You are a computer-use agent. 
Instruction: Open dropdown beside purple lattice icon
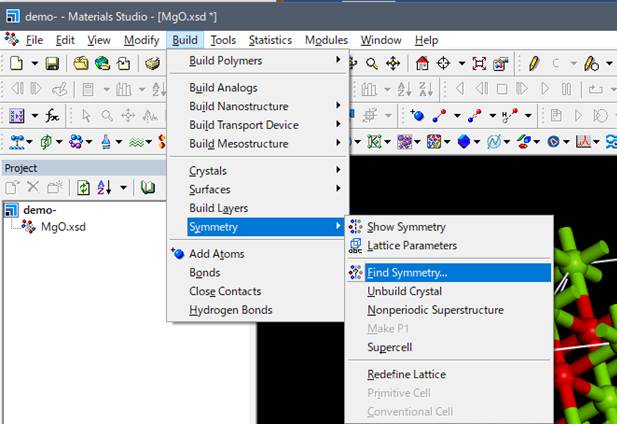point(35,116)
